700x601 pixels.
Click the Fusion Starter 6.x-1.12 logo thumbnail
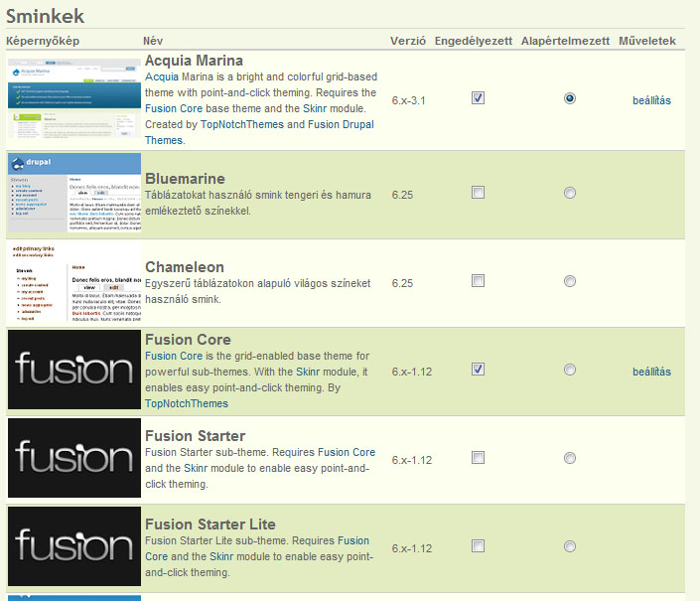click(74, 458)
